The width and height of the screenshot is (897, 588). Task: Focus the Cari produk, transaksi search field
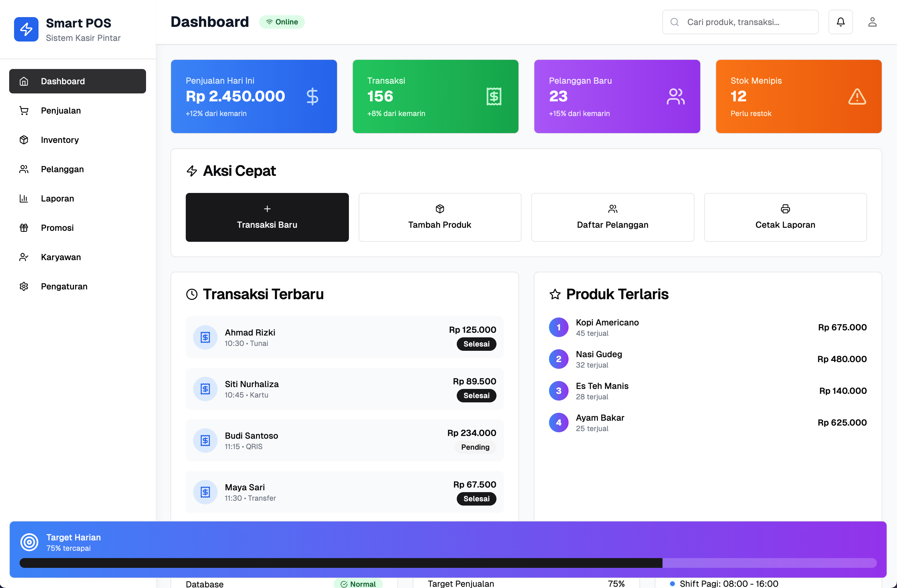pos(740,22)
